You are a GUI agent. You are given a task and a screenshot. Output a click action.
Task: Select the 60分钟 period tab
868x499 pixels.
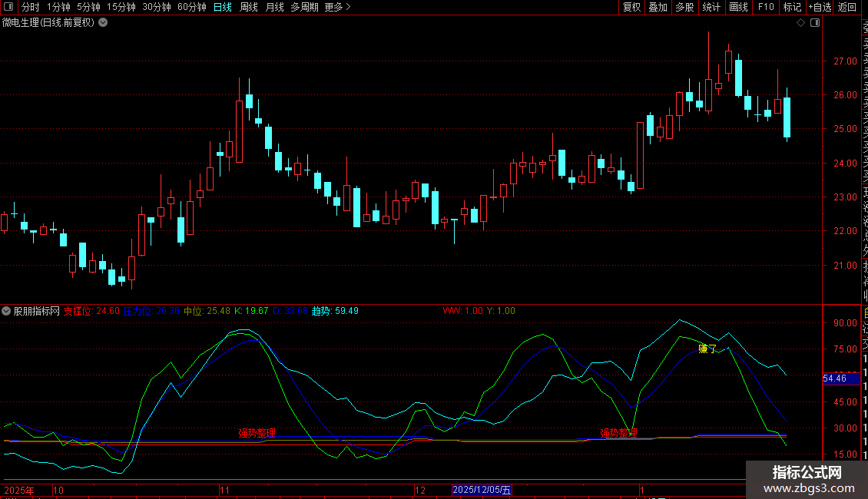click(x=191, y=7)
